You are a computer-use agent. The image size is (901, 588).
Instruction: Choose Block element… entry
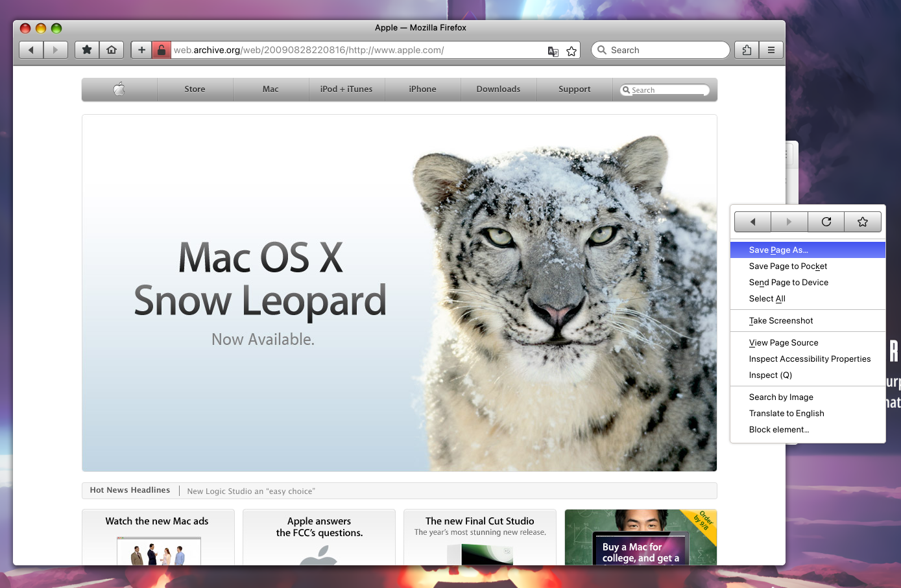(x=808, y=429)
